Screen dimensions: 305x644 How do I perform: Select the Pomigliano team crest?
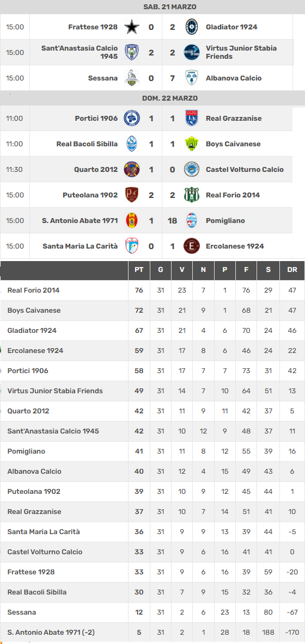(192, 220)
